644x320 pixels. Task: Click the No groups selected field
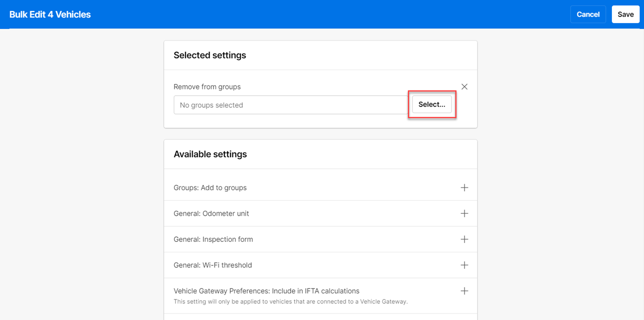pyautogui.click(x=291, y=105)
